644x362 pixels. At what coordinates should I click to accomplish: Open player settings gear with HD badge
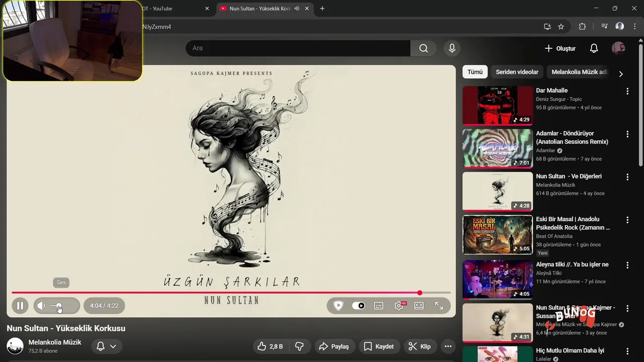tap(399, 306)
